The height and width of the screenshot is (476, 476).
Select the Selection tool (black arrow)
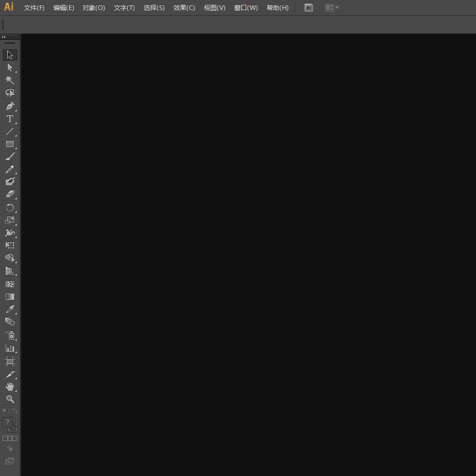point(10,55)
